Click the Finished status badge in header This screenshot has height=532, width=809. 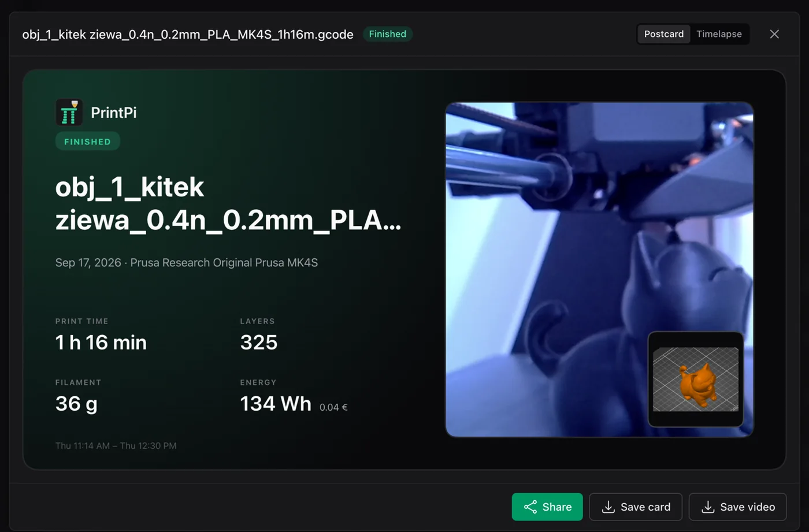tap(387, 34)
